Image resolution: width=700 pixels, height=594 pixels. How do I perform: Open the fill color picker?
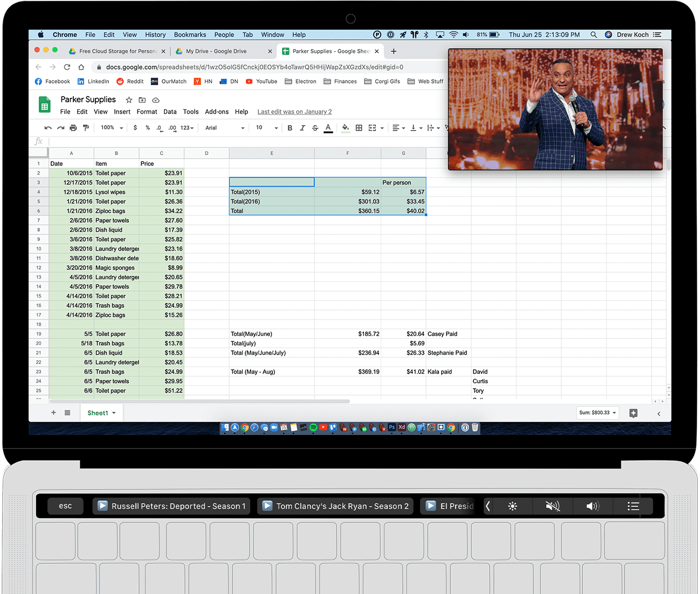point(346,128)
